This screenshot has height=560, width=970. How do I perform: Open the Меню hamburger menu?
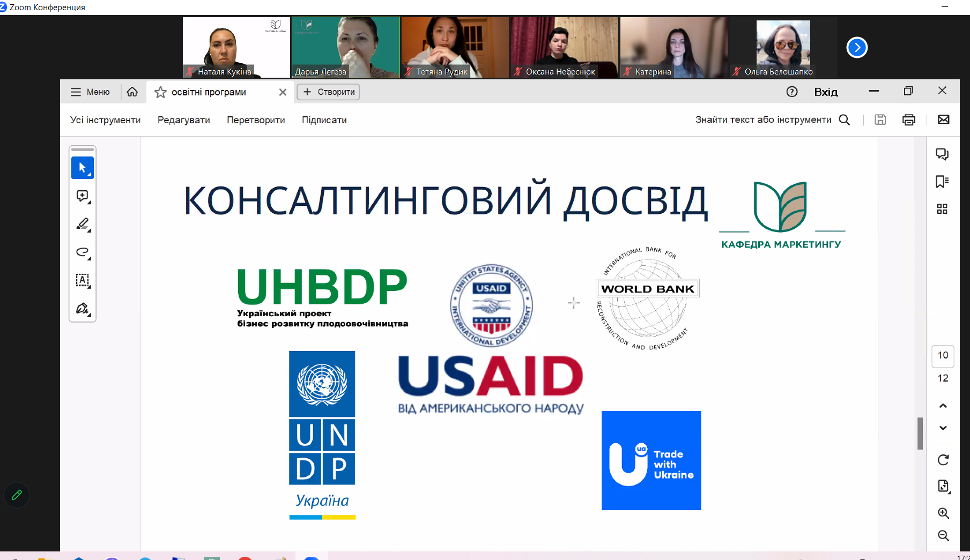click(90, 92)
